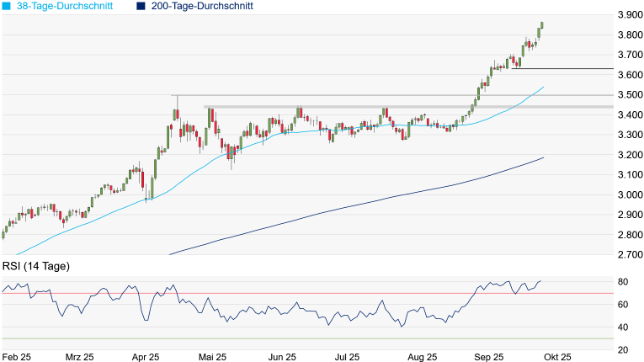The height and width of the screenshot is (362, 644).
Task: Click the dark blue 200-Tage-Durchschnitt legend swatch
Action: coord(141,6)
